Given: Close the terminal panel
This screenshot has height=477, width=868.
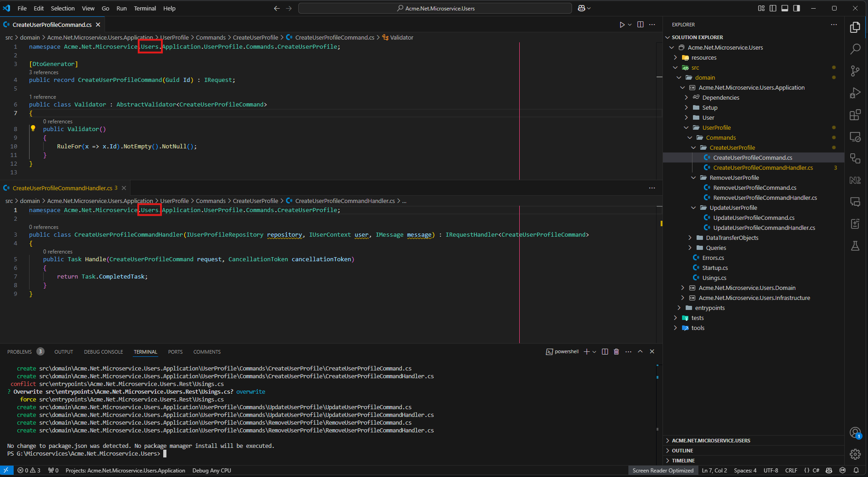Looking at the screenshot, I should click(x=652, y=351).
